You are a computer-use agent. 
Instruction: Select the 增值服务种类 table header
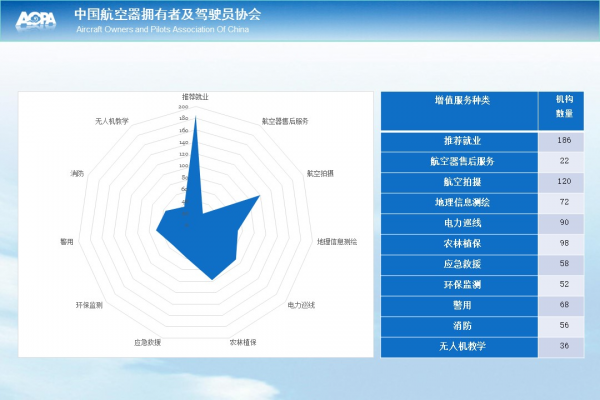pos(462,101)
